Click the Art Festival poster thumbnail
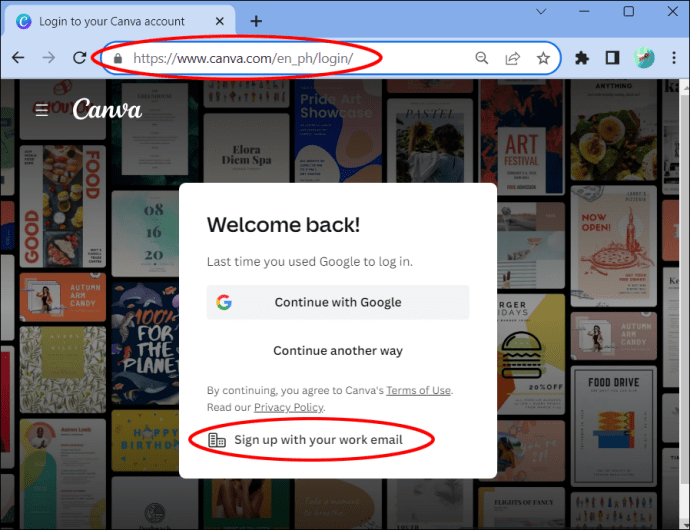 point(521,139)
